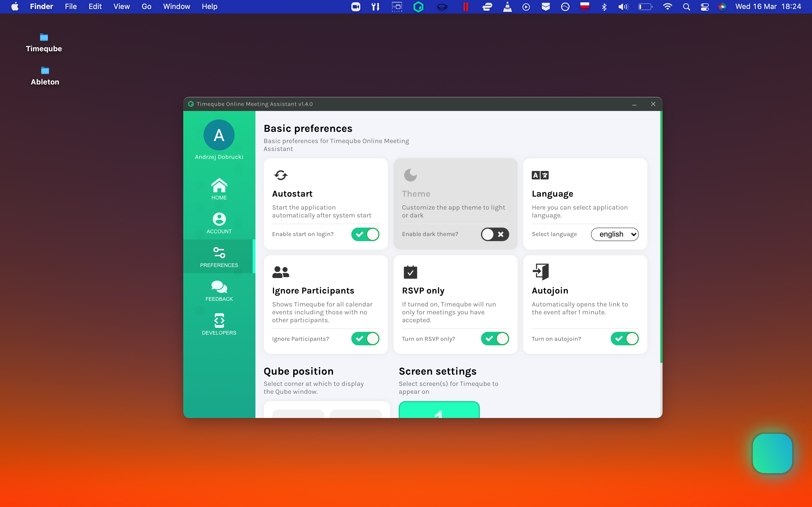Viewport: 812px width, 507px height.
Task: Open the Go menu
Action: pyautogui.click(x=146, y=7)
